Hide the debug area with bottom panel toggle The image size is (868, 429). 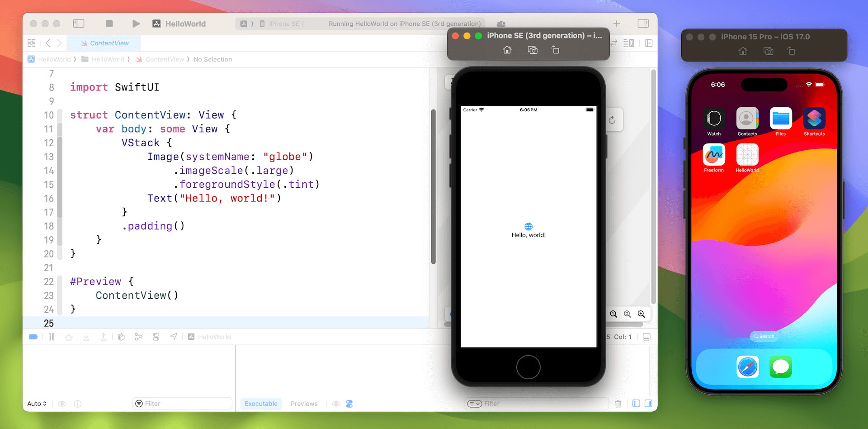pyautogui.click(x=646, y=337)
